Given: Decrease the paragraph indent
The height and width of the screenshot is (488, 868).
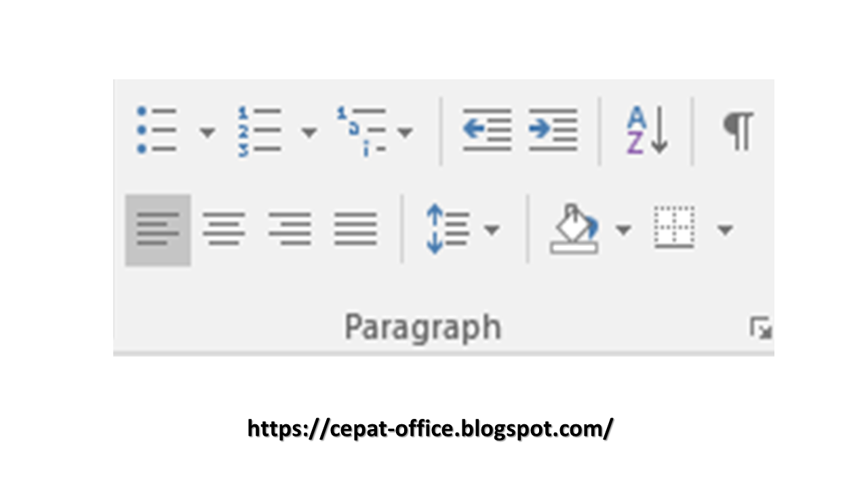Looking at the screenshot, I should pos(486,131).
